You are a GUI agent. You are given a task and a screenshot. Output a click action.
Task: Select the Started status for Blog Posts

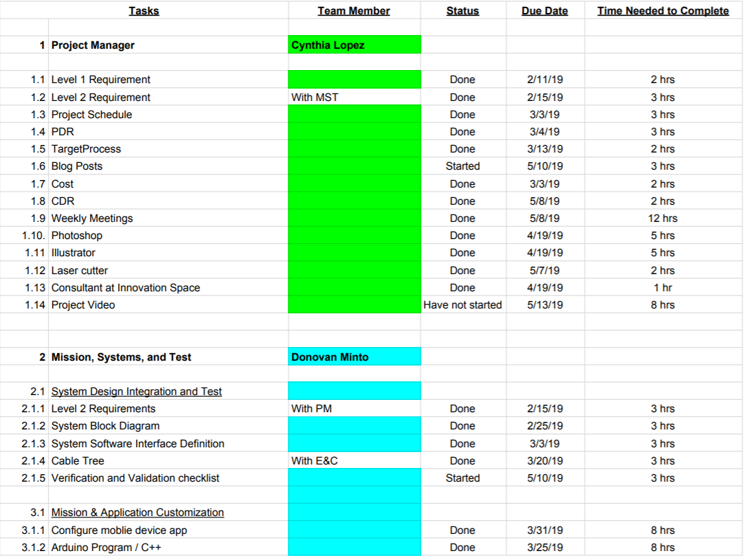click(462, 166)
